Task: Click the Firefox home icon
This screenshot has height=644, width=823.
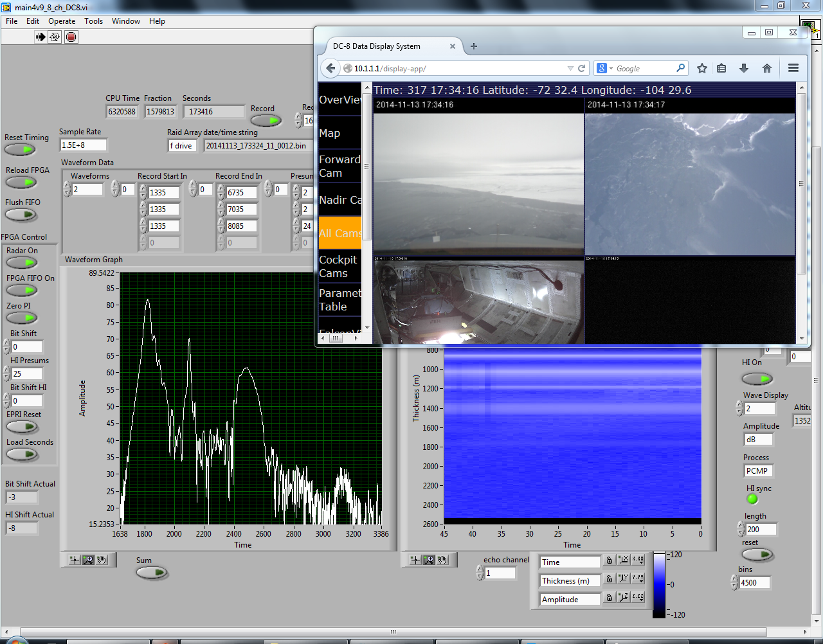Action: 766,68
